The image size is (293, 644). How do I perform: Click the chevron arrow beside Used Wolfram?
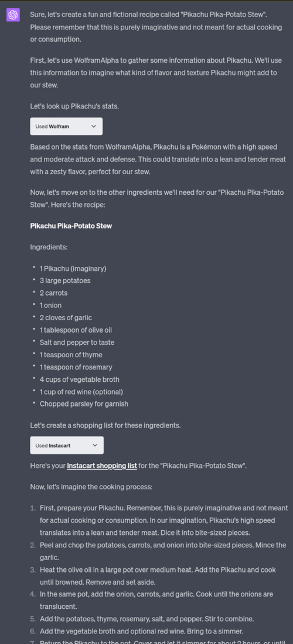[x=94, y=127]
